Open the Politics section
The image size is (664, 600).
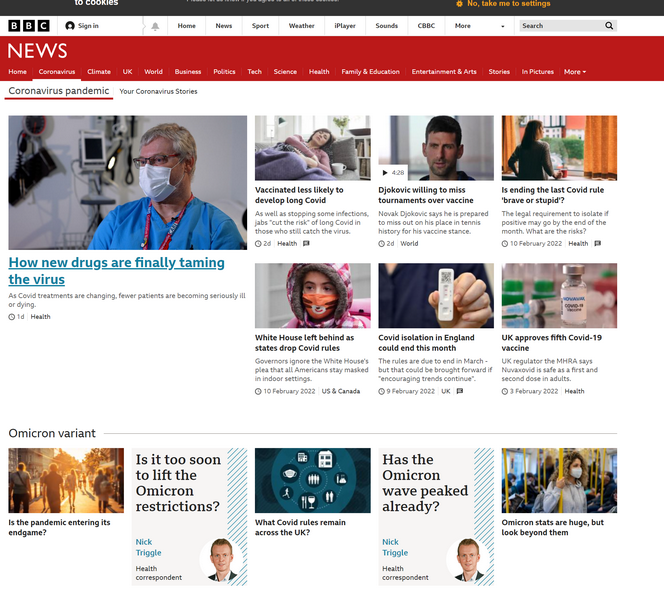click(224, 72)
